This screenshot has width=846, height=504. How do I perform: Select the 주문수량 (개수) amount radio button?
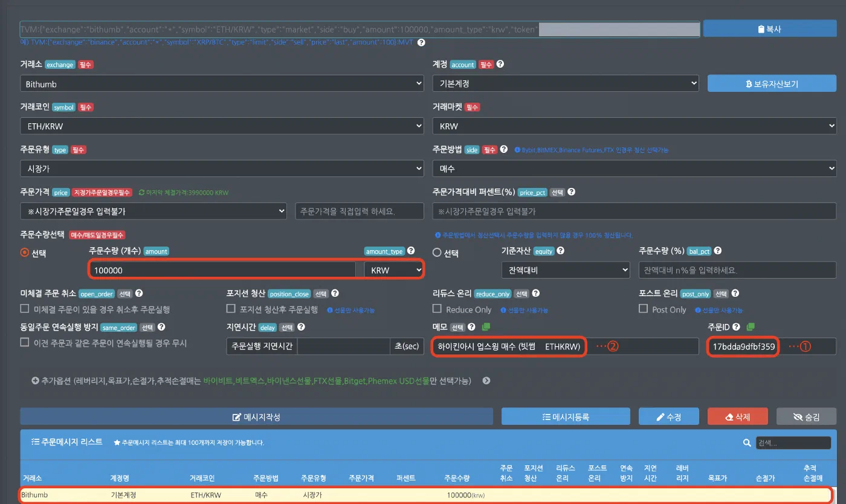coord(25,253)
